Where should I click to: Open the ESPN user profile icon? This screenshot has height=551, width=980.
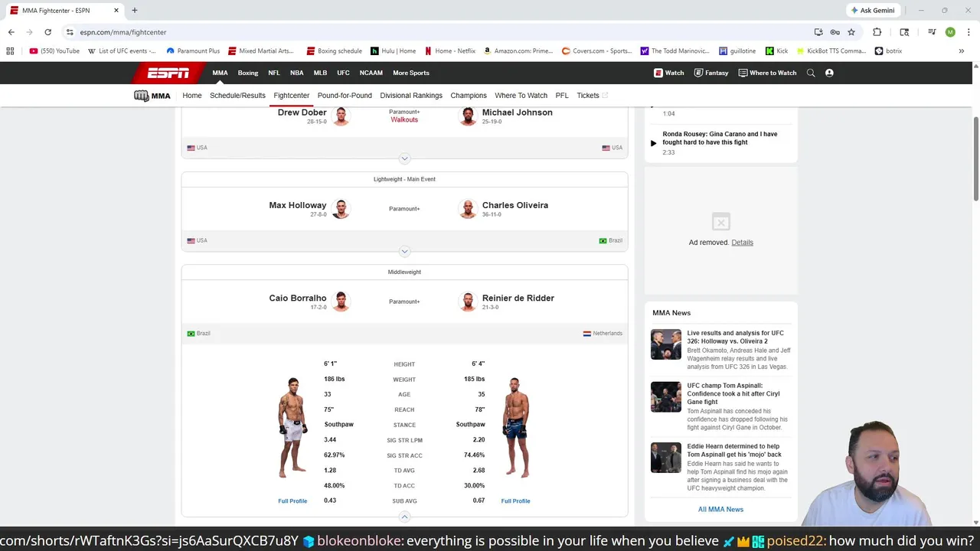829,73
